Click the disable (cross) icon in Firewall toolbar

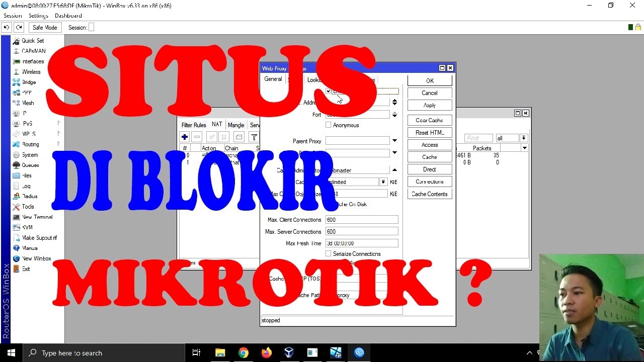[x=224, y=137]
